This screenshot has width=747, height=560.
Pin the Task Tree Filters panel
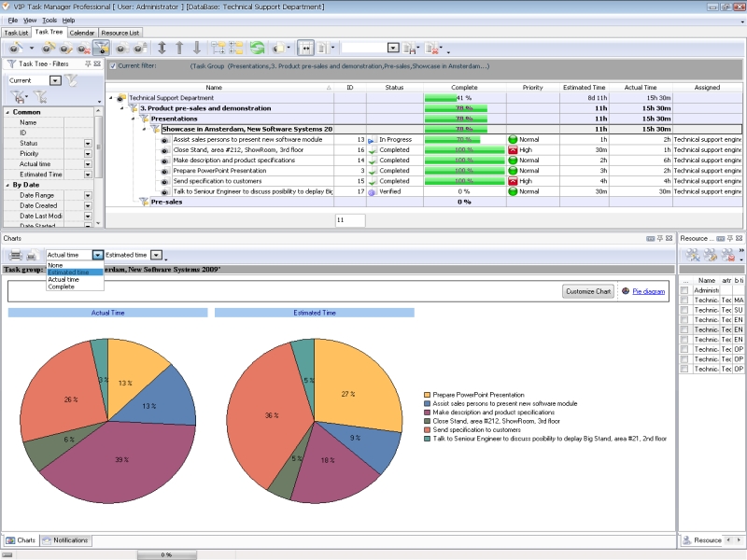88,63
